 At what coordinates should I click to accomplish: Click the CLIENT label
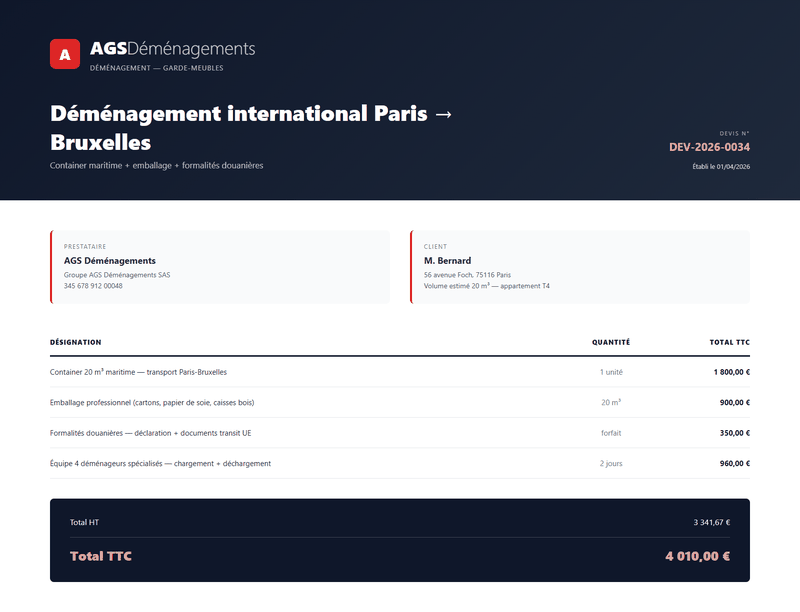pos(435,246)
